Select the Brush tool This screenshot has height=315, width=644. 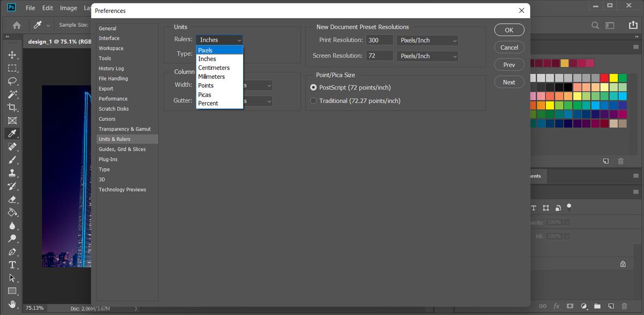point(12,160)
